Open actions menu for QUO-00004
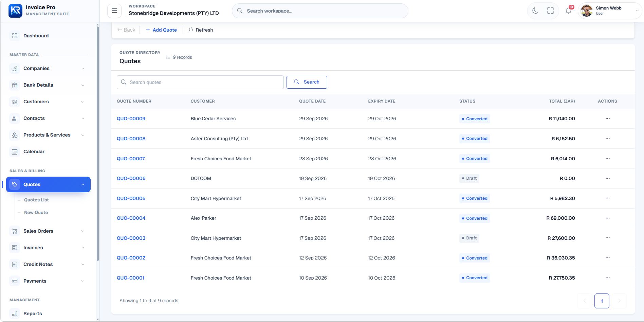This screenshot has width=644, height=322. [x=608, y=218]
